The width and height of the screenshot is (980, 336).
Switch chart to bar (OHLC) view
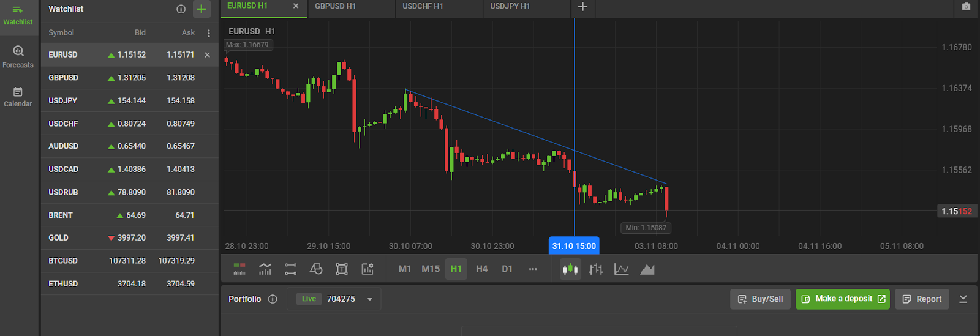tap(596, 269)
